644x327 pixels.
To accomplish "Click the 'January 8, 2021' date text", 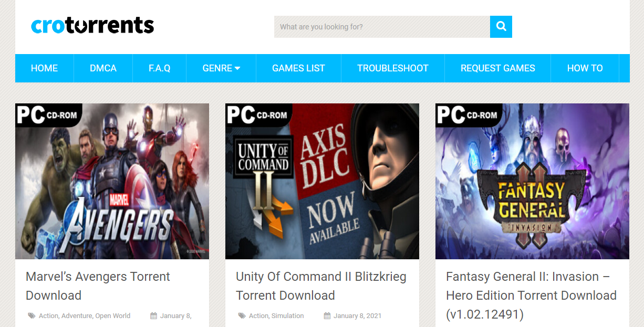I will click(357, 316).
